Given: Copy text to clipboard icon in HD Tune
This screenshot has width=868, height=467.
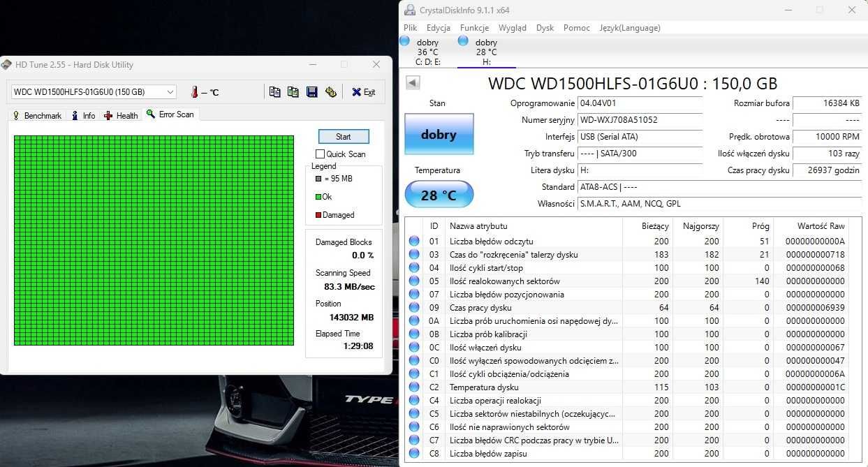Looking at the screenshot, I should coord(275,91).
